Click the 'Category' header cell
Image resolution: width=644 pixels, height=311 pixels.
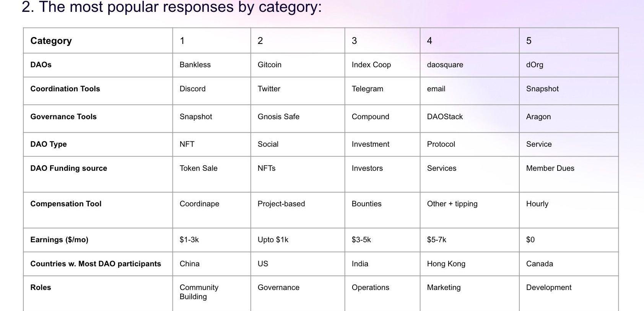click(98, 40)
